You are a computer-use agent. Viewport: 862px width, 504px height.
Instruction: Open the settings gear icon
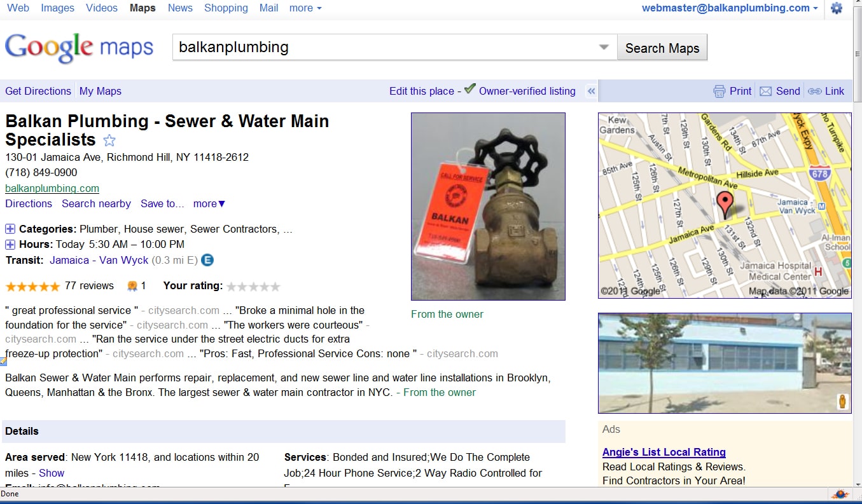837,8
